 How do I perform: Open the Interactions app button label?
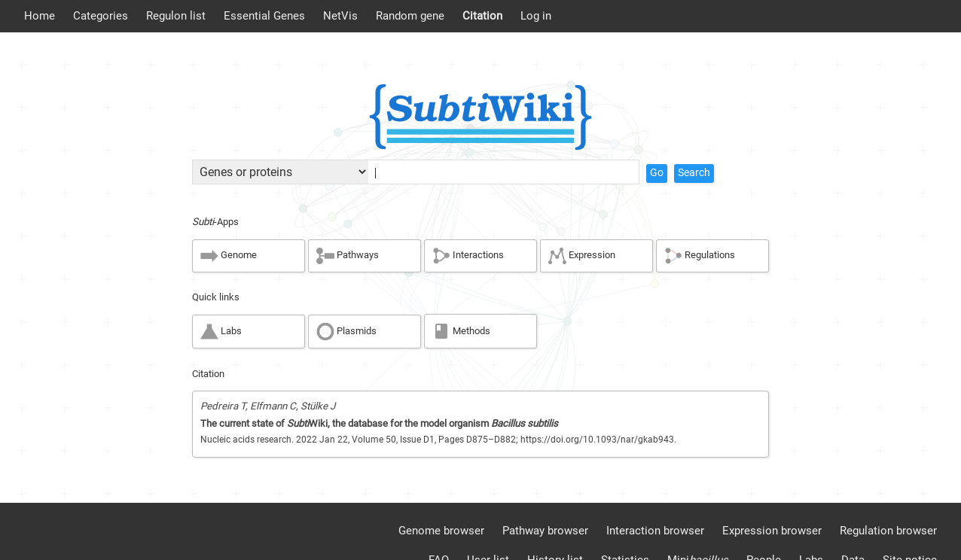(x=478, y=255)
